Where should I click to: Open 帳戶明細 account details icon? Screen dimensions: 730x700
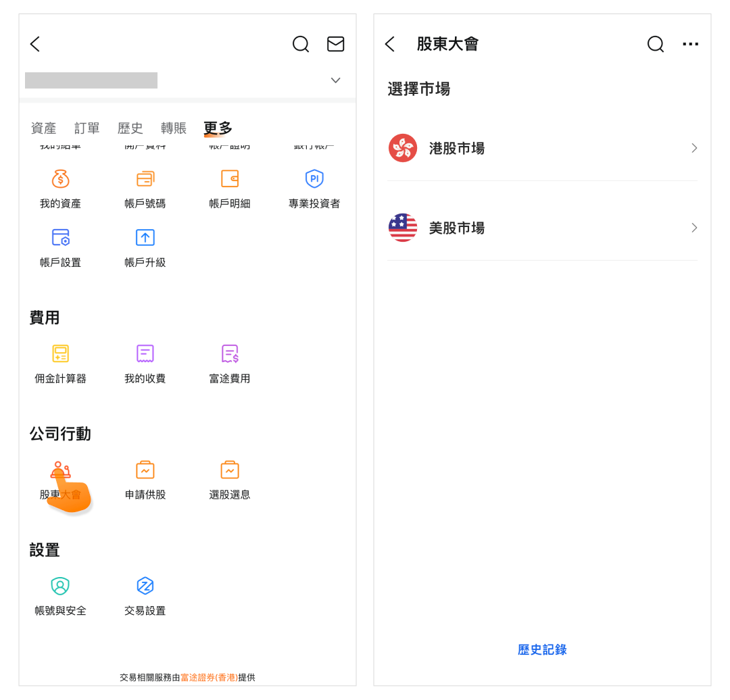(230, 179)
